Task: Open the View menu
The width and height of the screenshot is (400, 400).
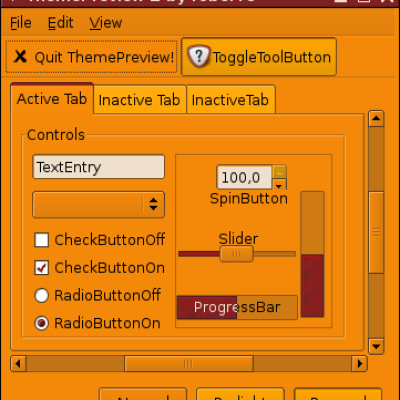Action: pyautogui.click(x=106, y=23)
